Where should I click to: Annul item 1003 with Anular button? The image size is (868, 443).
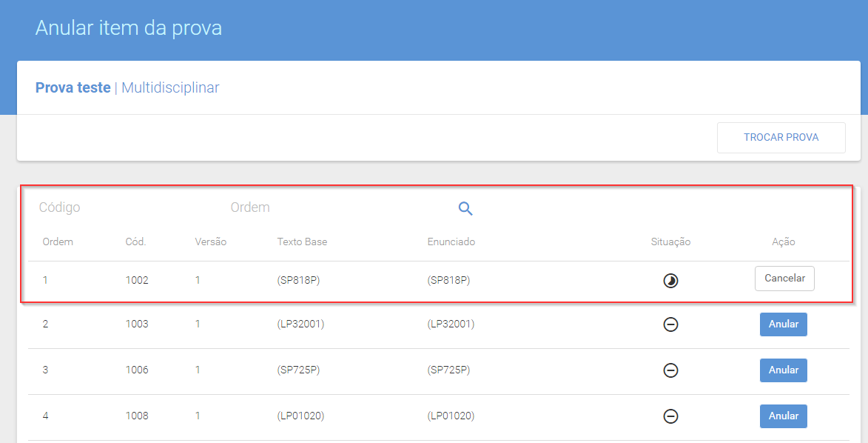point(784,324)
